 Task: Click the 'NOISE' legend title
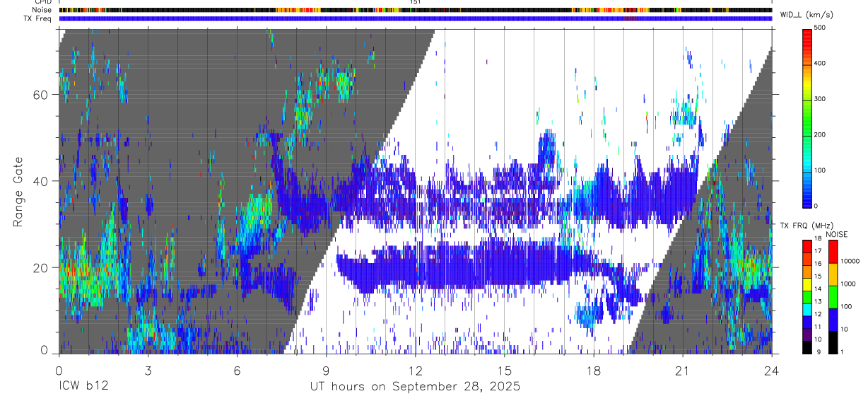point(836,234)
